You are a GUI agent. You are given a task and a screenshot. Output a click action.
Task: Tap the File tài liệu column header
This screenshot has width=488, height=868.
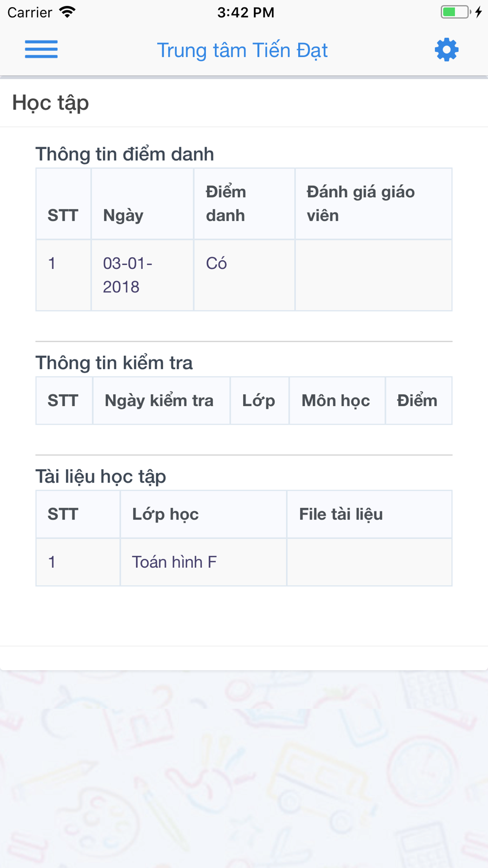(341, 514)
